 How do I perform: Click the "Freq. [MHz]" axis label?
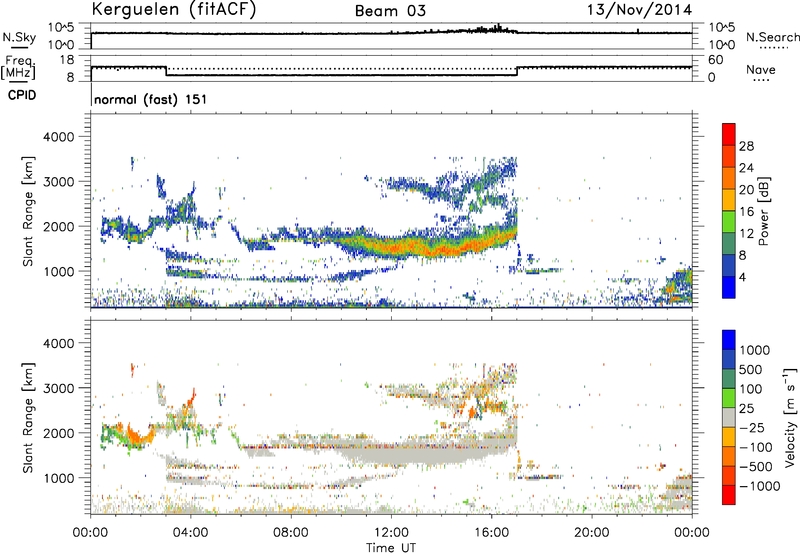(x=18, y=67)
